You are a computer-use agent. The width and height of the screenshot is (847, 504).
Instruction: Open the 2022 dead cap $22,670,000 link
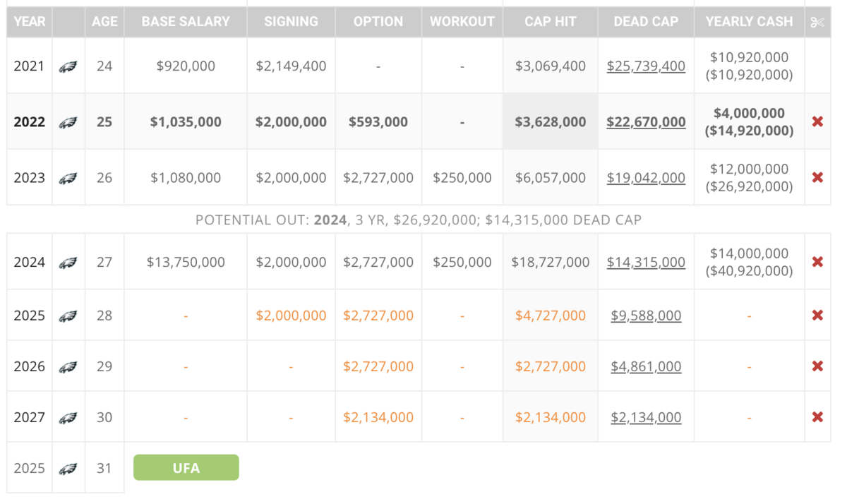coord(646,122)
